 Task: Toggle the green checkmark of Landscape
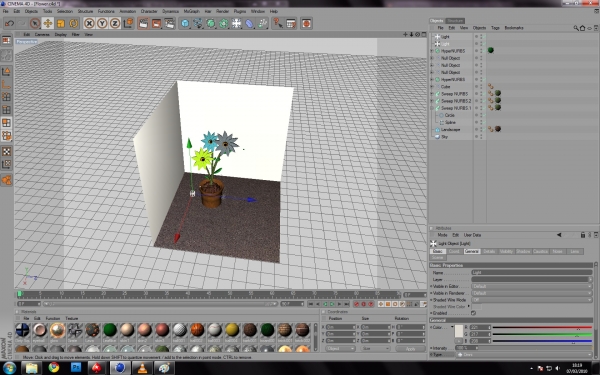coord(483,129)
